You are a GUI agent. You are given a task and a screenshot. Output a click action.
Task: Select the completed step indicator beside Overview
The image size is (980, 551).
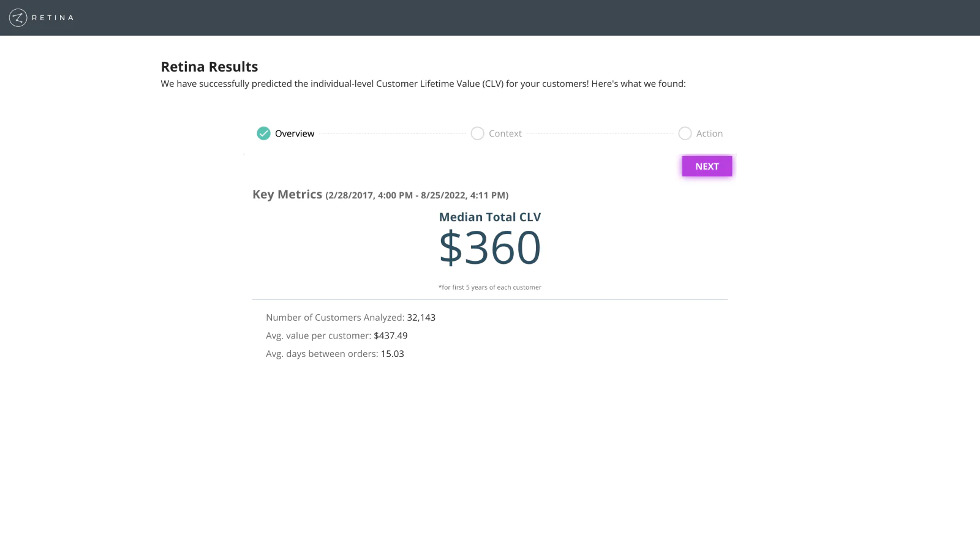pyautogui.click(x=263, y=133)
